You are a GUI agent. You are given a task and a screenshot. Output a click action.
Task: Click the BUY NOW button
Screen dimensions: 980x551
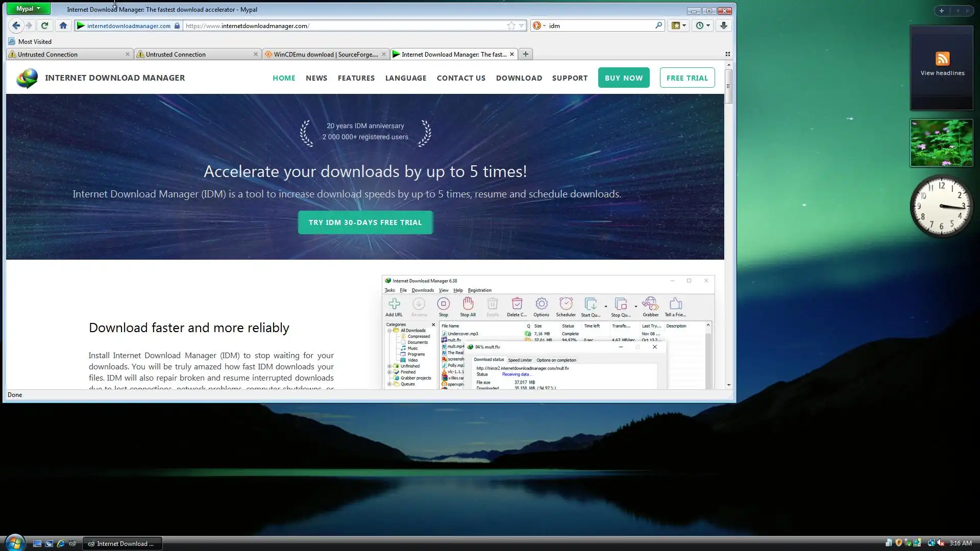[x=623, y=78]
